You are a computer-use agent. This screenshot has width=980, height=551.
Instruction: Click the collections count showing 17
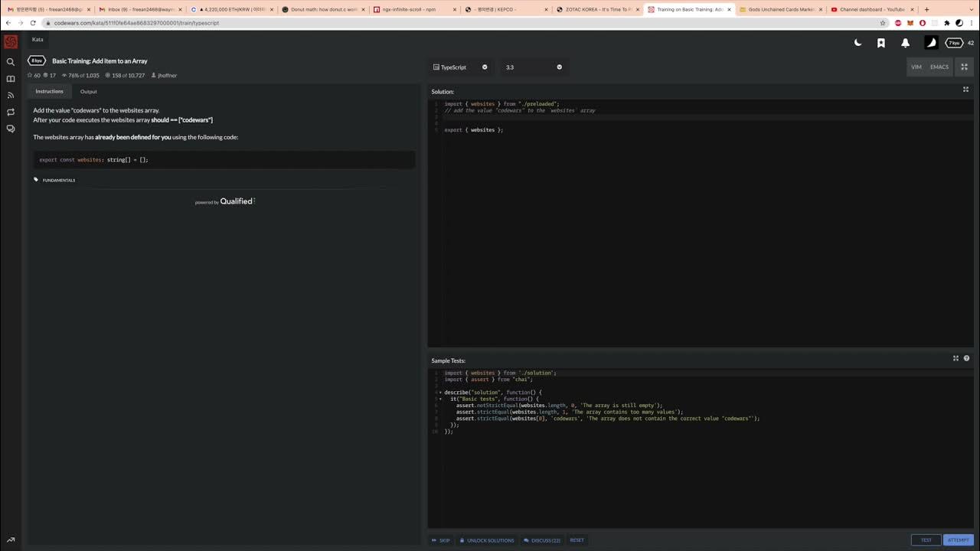click(50, 75)
